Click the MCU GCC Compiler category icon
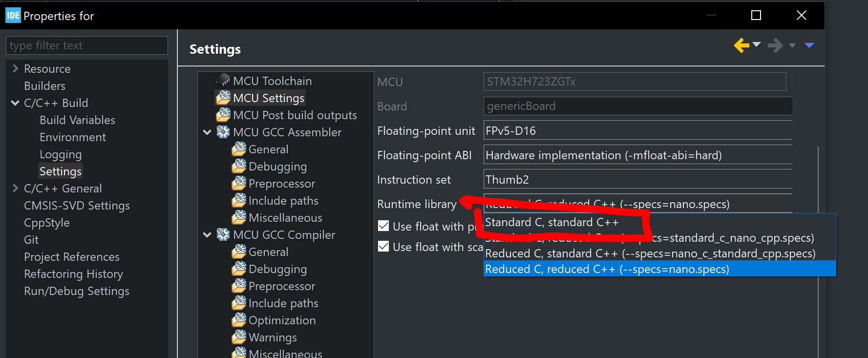This screenshot has height=358, width=868. 223,234
